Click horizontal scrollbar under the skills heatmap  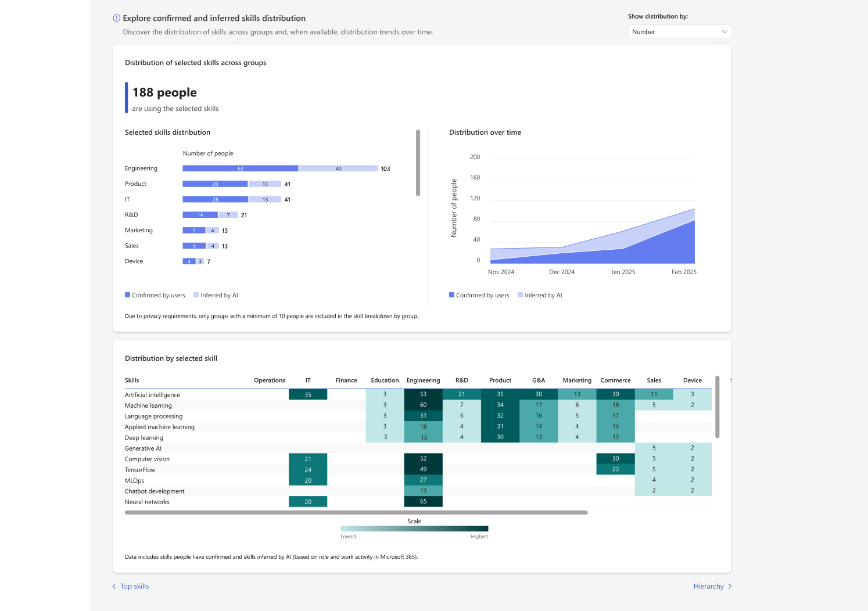click(x=356, y=512)
